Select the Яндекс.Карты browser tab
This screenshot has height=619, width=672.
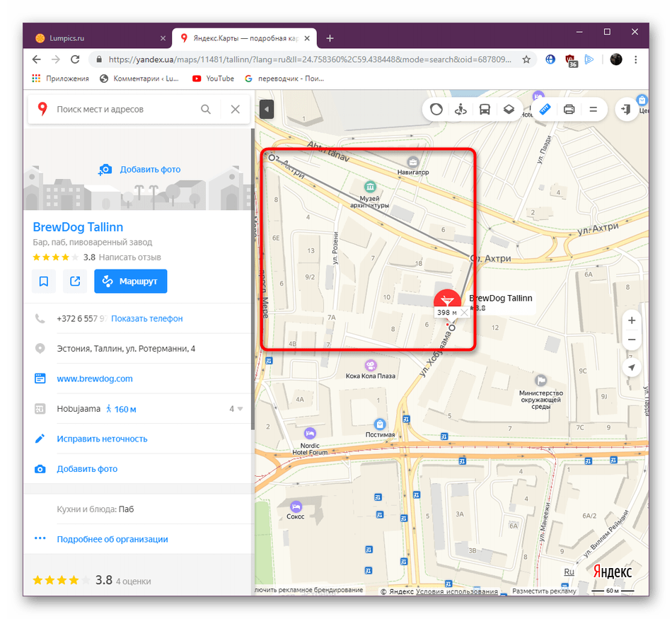pyautogui.click(x=244, y=38)
